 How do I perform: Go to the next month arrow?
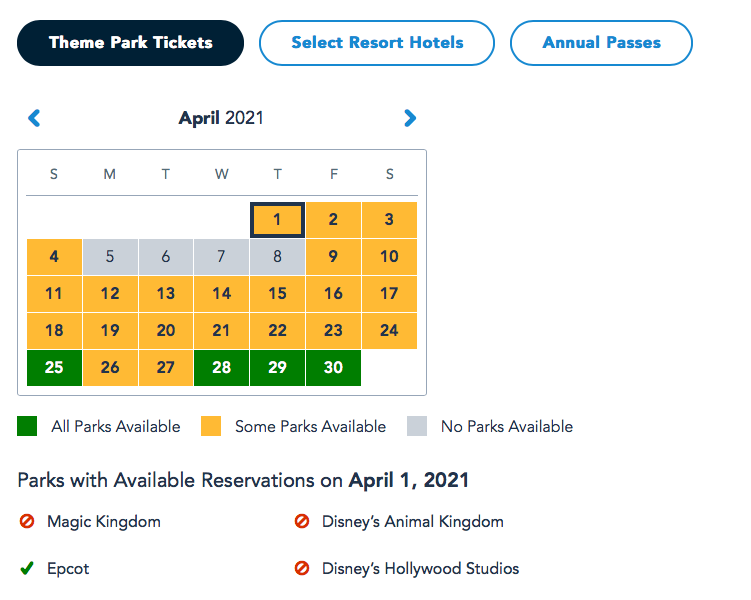(409, 118)
